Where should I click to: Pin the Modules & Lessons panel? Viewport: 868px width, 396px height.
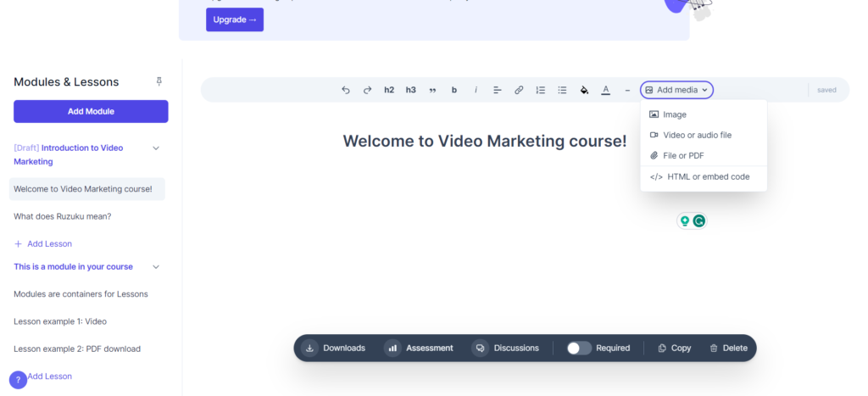click(x=159, y=81)
